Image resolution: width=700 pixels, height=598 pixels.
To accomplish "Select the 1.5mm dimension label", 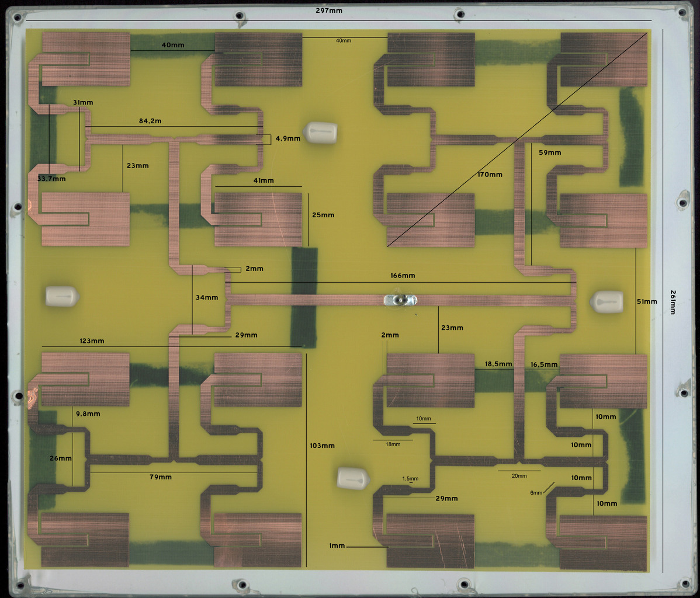I will click(410, 478).
